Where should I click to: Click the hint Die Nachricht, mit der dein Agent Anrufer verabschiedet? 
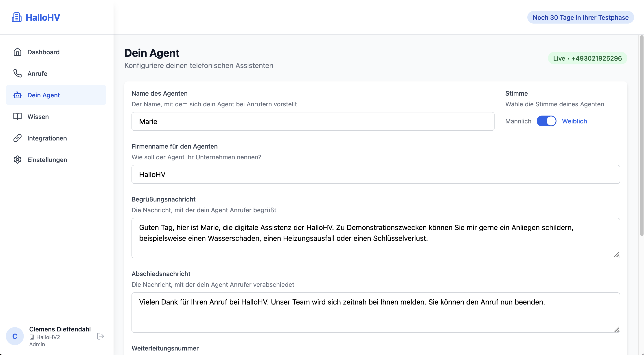(213, 285)
